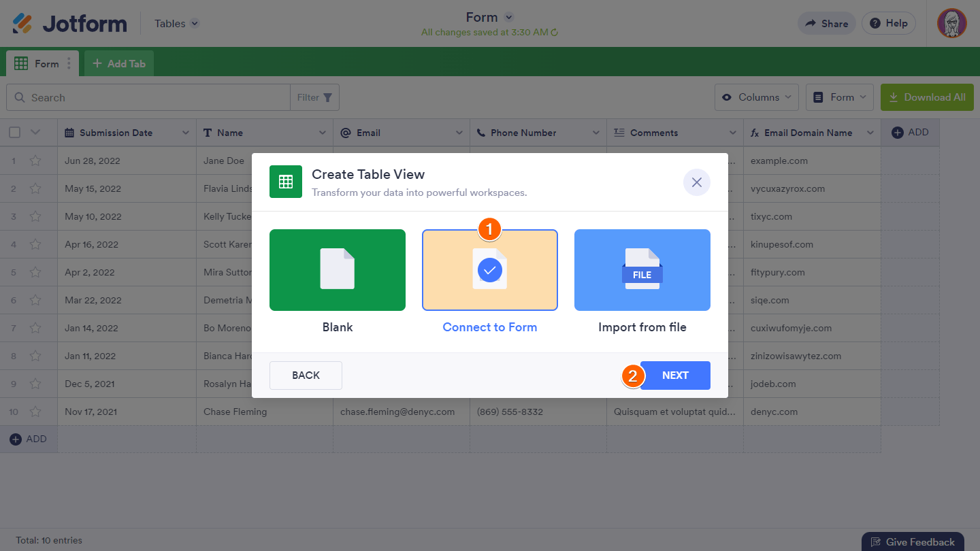Click the BACK button
The height and width of the screenshot is (551, 980).
pos(306,375)
